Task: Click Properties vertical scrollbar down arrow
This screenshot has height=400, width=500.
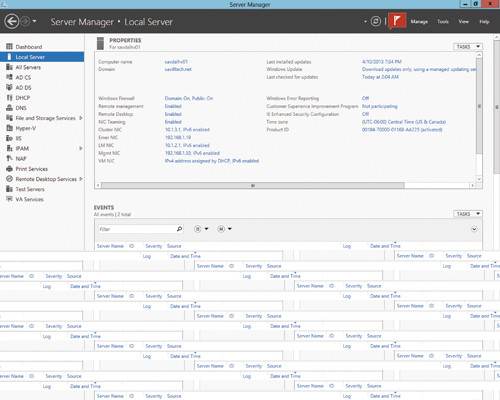Action: [479, 179]
